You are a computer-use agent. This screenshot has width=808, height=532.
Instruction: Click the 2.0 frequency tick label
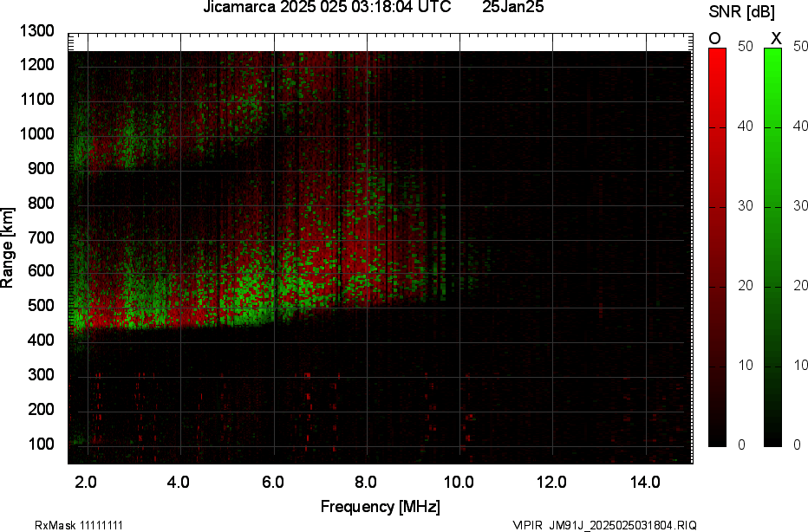point(86,482)
